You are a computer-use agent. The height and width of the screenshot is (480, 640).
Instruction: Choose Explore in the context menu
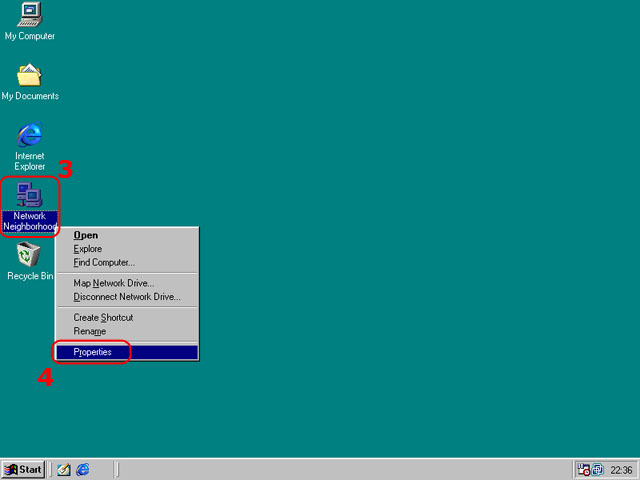pyautogui.click(x=127, y=249)
